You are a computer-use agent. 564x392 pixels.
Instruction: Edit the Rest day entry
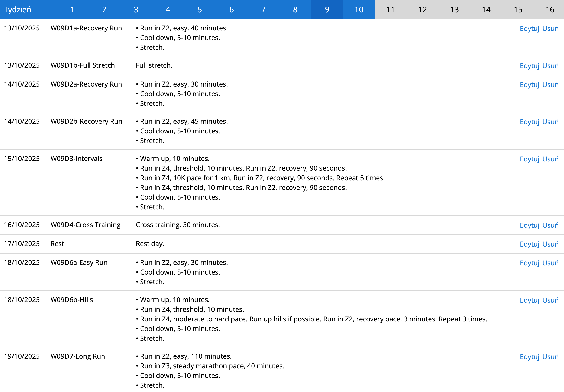click(x=529, y=244)
